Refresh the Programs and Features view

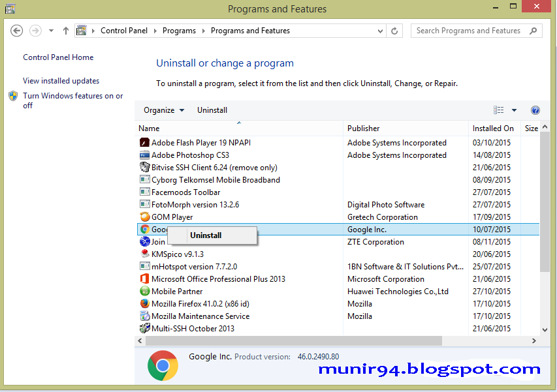[394, 31]
